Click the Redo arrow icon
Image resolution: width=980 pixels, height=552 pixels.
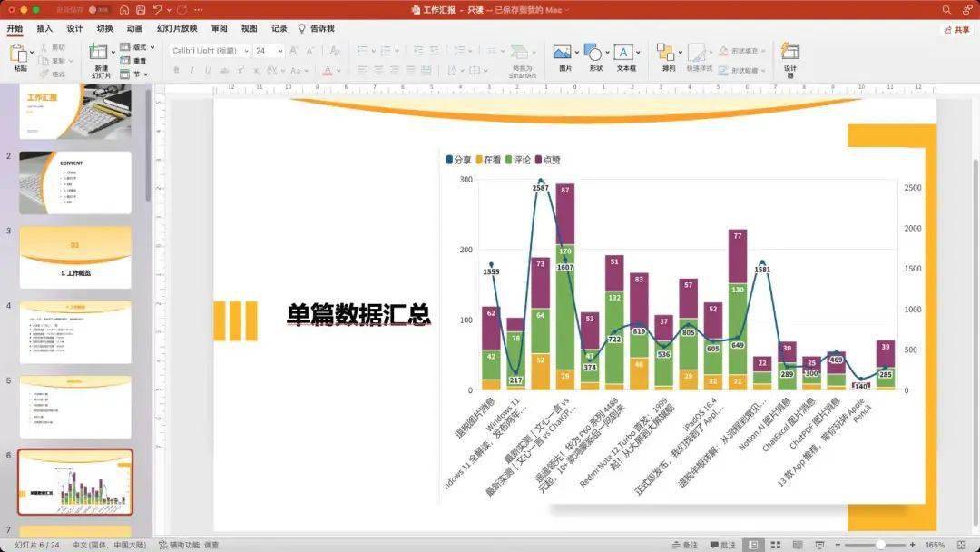181,10
